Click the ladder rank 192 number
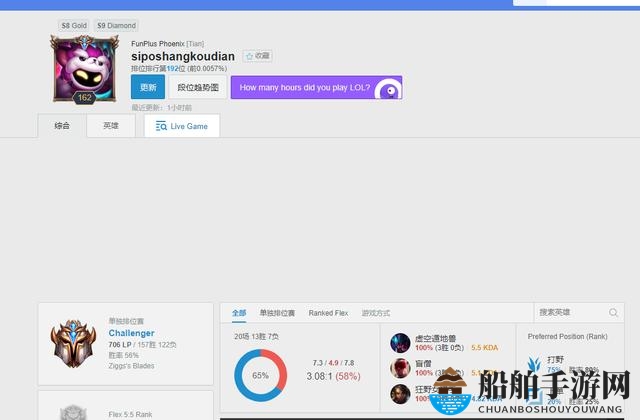 click(x=173, y=69)
